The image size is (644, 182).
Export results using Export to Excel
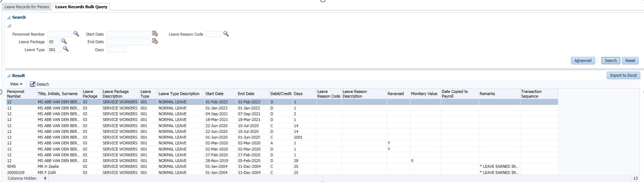623,76
